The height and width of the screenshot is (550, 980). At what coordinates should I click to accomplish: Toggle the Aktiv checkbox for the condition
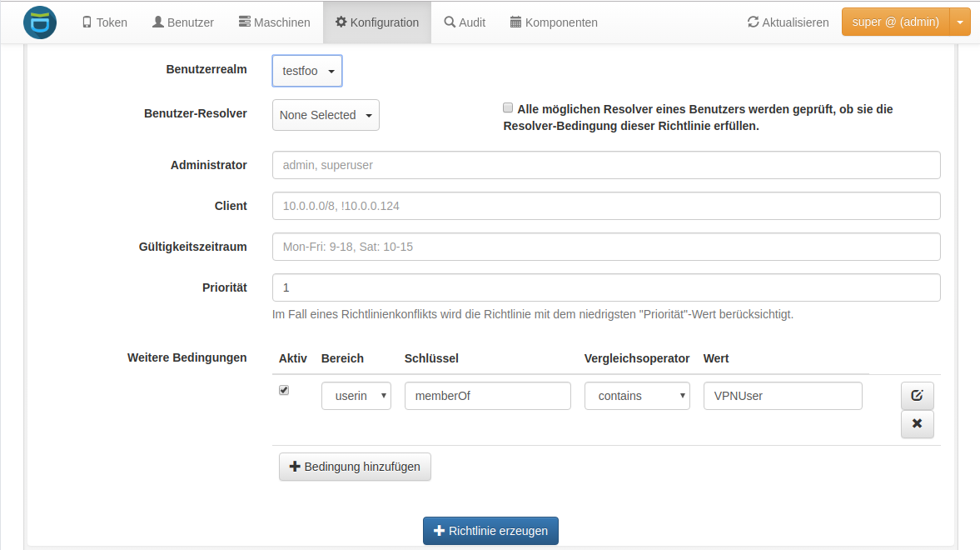284,391
